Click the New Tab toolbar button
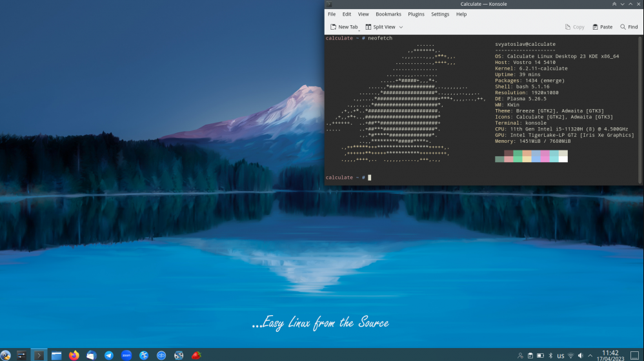Viewport: 644px width, 361px height. (344, 27)
